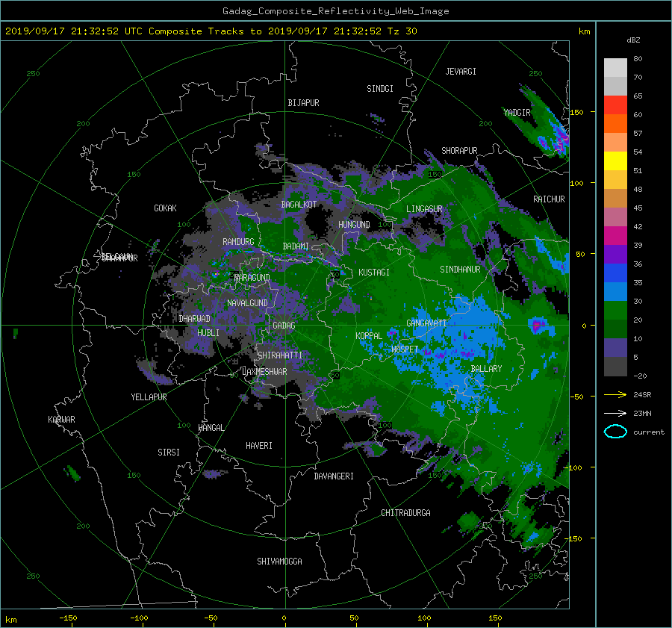
Task: Select the purple 10 dBZ color swatch
Action: pos(615,348)
